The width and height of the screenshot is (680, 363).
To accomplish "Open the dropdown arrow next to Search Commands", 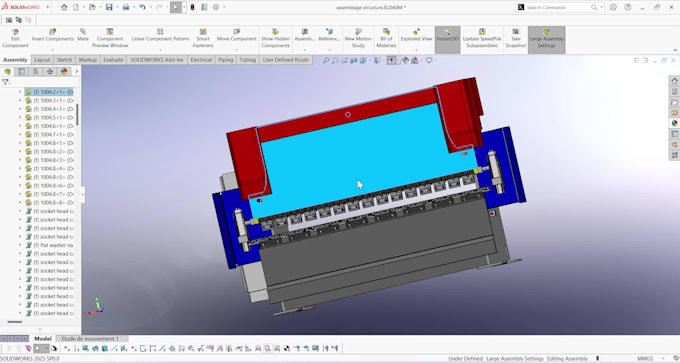I will [601, 7].
